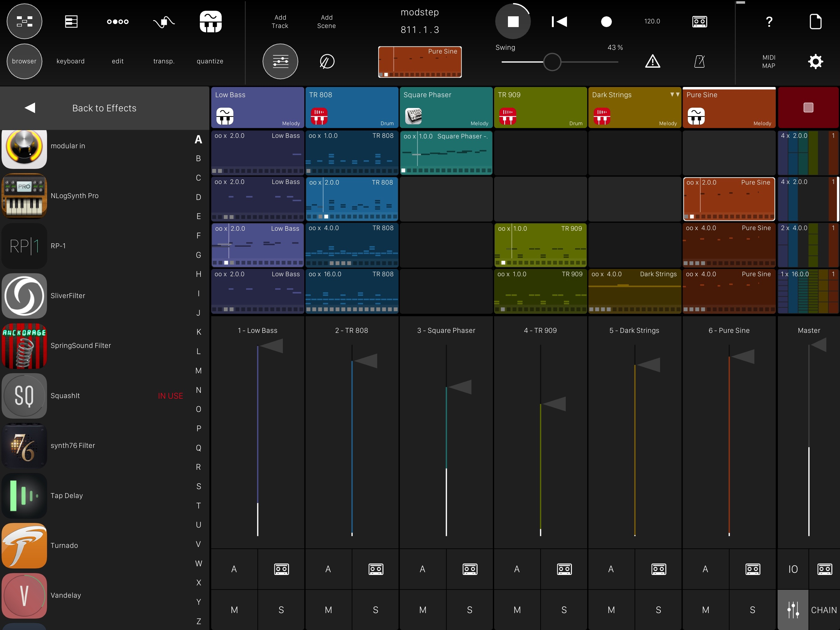This screenshot has height=630, width=840.
Task: Adjust the Swing slider handle
Action: [x=552, y=62]
